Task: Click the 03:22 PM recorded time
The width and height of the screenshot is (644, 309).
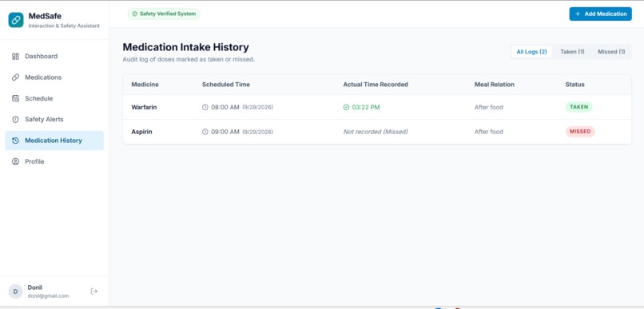Action: [x=366, y=107]
